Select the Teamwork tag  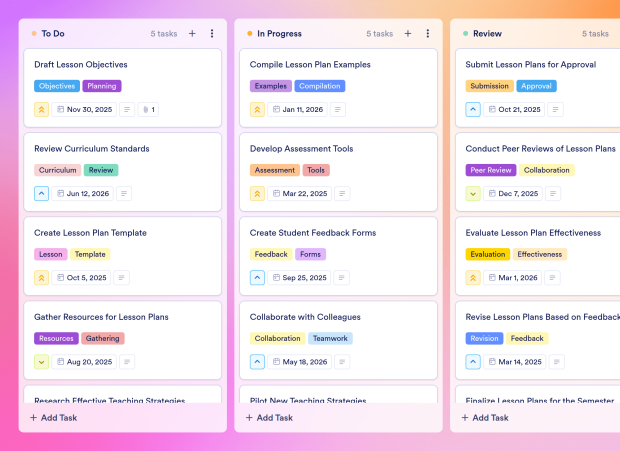click(330, 339)
